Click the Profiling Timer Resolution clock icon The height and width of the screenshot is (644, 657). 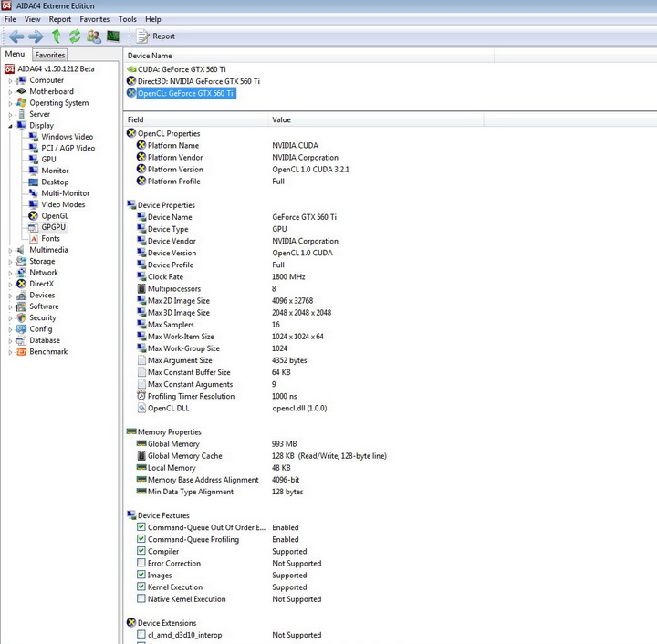pos(141,396)
